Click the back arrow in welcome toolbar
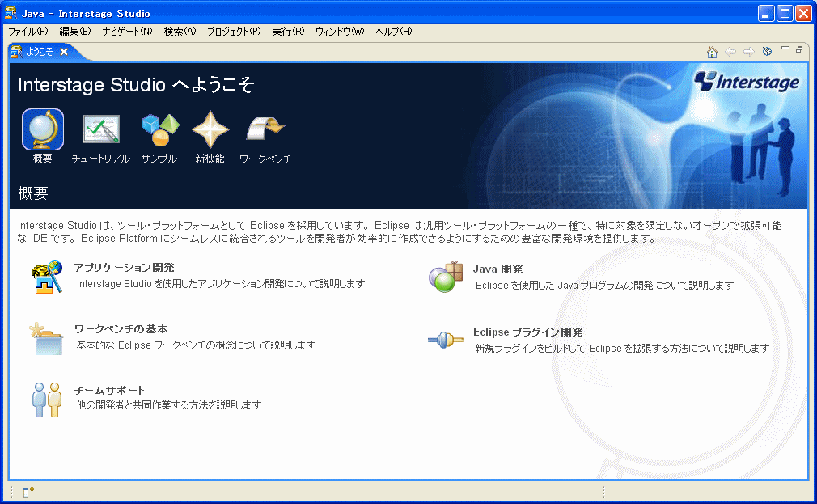817x504 pixels. click(730, 52)
